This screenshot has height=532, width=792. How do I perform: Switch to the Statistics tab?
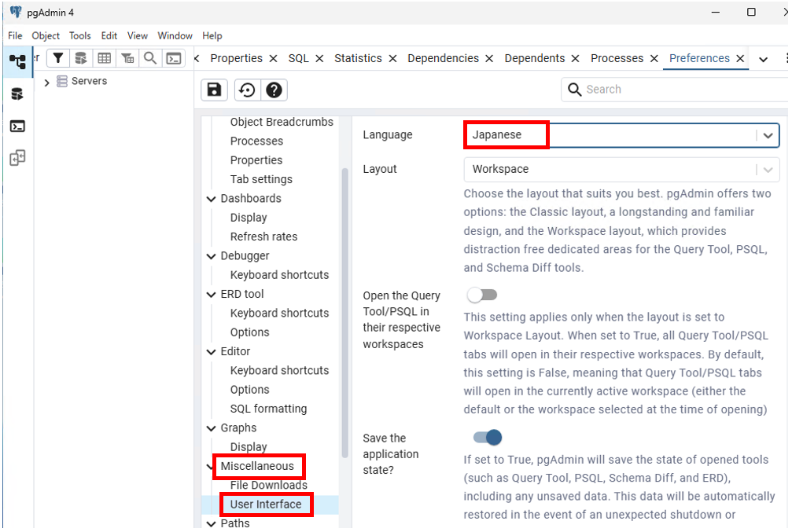[x=358, y=59]
